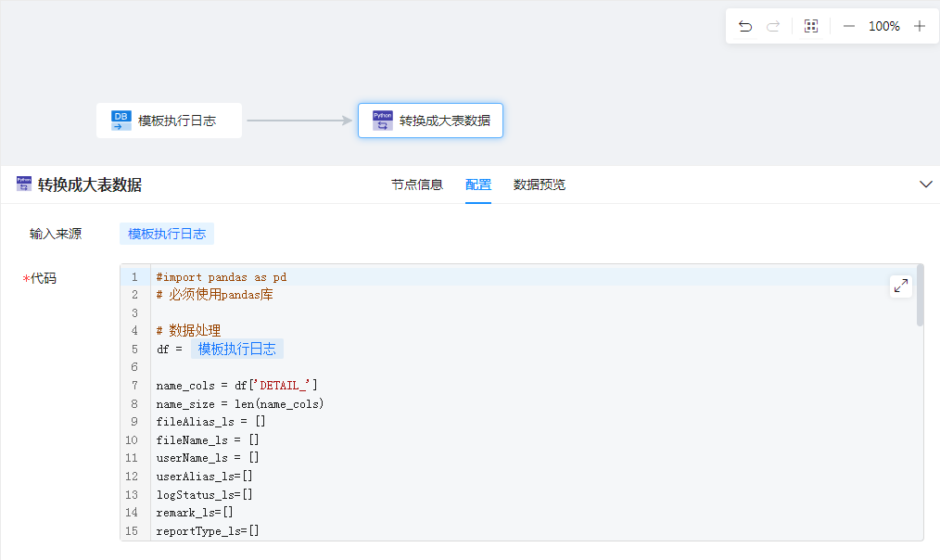Screen dimensions: 940x560
Task: Click the fit-to-canvas layout icon
Action: (x=811, y=26)
